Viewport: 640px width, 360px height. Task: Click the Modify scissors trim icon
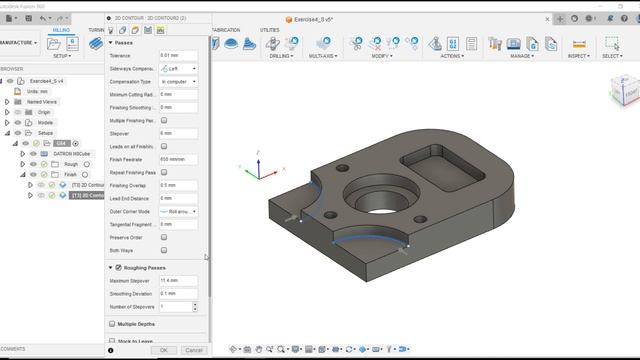(356, 42)
